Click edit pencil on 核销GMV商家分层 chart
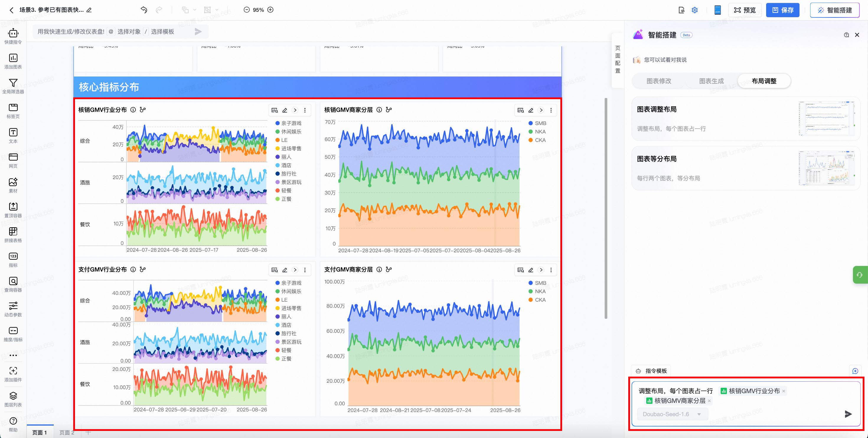 pyautogui.click(x=531, y=110)
